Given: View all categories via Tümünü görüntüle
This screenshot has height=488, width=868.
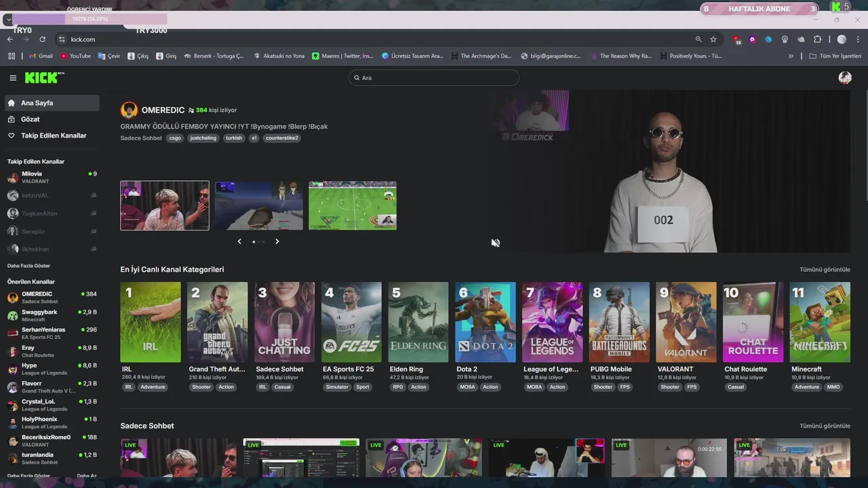Looking at the screenshot, I should click(825, 270).
